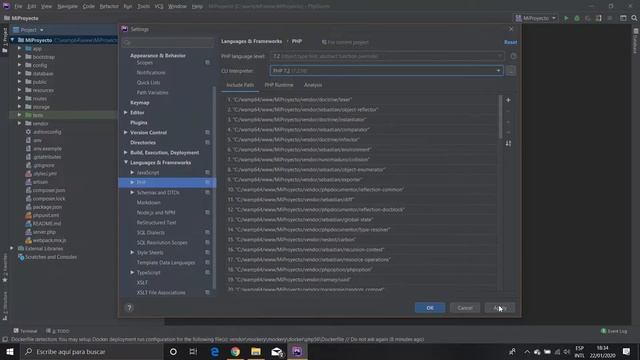Open the VCS menu
This screenshot has height=360, width=640.
159,6
